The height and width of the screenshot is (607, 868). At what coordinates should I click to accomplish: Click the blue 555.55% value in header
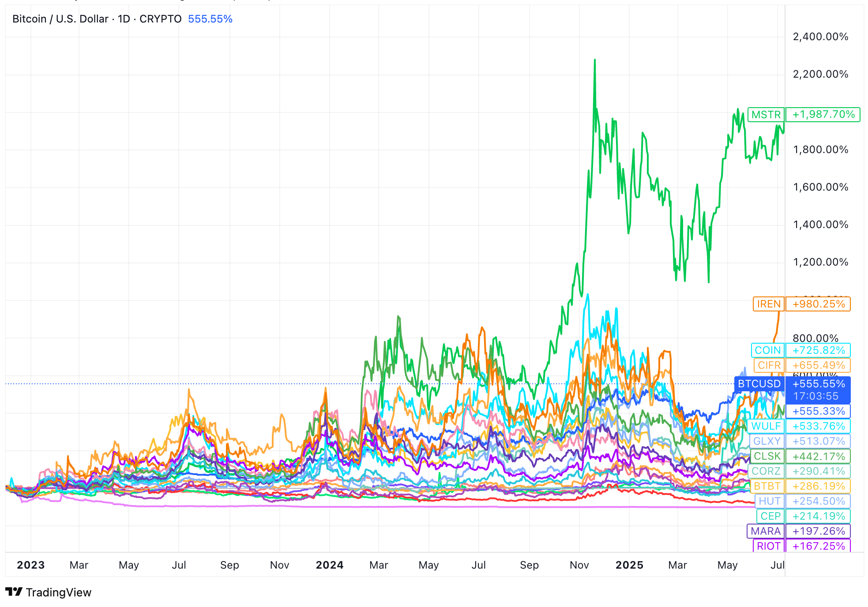[x=210, y=19]
